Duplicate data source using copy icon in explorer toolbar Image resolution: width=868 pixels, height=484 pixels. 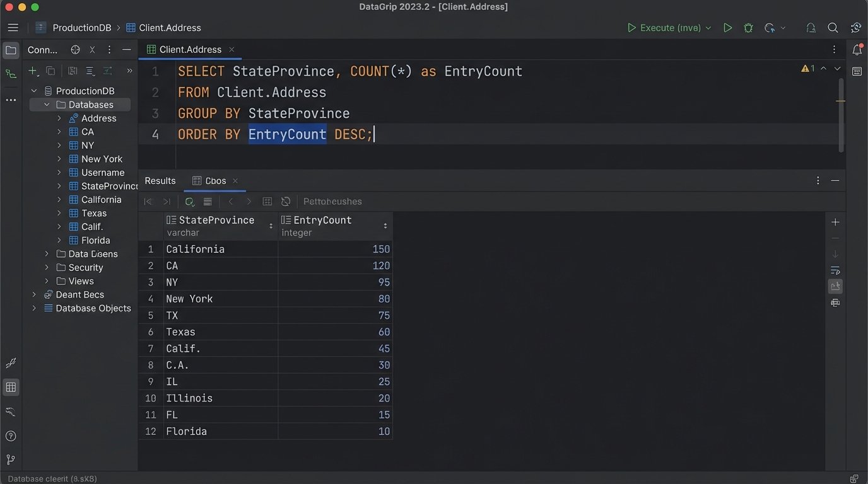(x=51, y=71)
